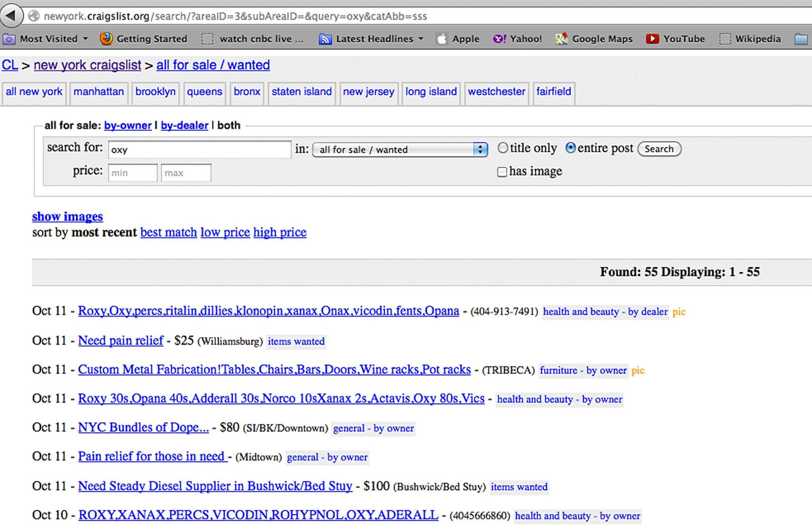812x525 pixels.
Task: Switch to the brooklyn area tab
Action: [155, 92]
